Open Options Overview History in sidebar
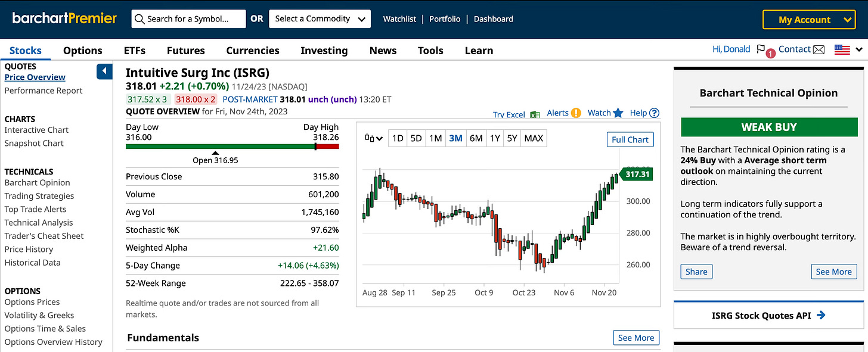Viewport: 868px width, 352px height. [x=54, y=342]
